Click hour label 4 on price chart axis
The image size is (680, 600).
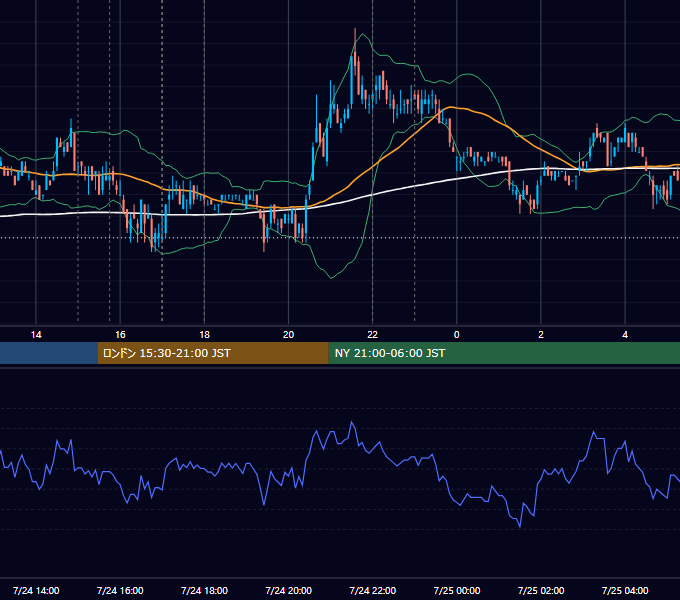pos(625,335)
